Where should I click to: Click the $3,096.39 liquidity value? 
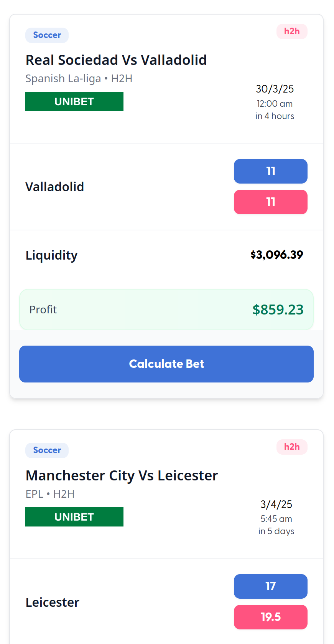(x=276, y=255)
